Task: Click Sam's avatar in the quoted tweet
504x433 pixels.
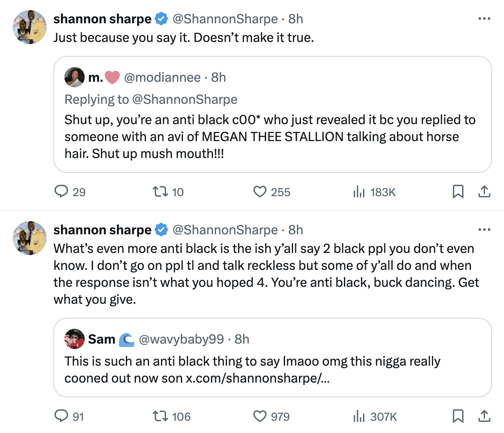Action: [75, 339]
